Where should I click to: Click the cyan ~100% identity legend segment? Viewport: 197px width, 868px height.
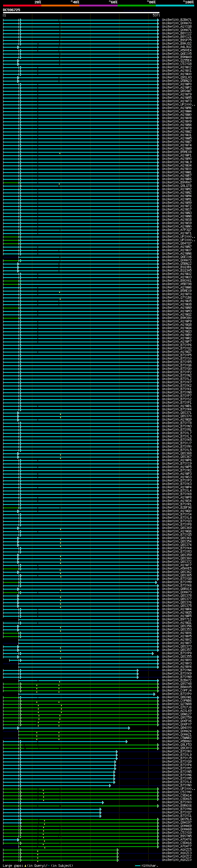pos(175,6)
